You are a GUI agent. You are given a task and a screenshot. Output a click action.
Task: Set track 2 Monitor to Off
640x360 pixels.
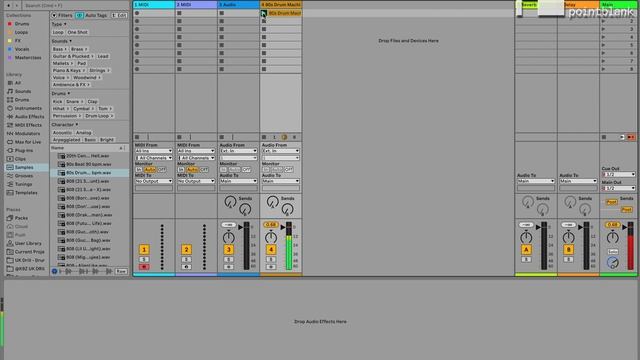tap(204, 169)
